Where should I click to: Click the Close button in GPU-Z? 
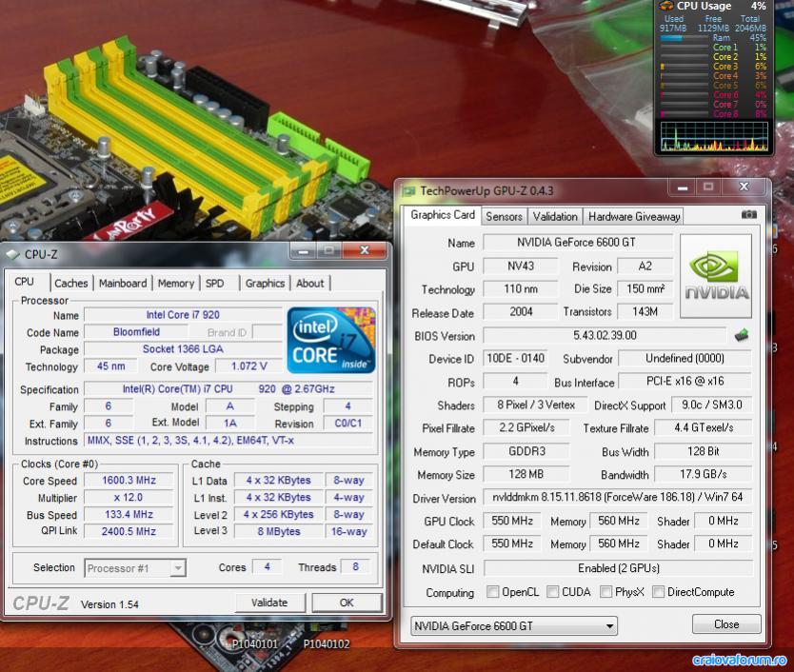[726, 624]
